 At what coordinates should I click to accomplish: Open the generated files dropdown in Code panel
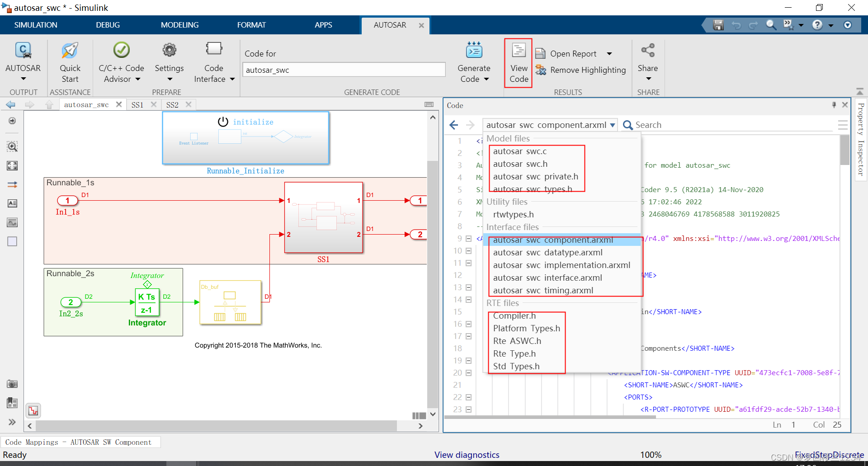click(613, 125)
